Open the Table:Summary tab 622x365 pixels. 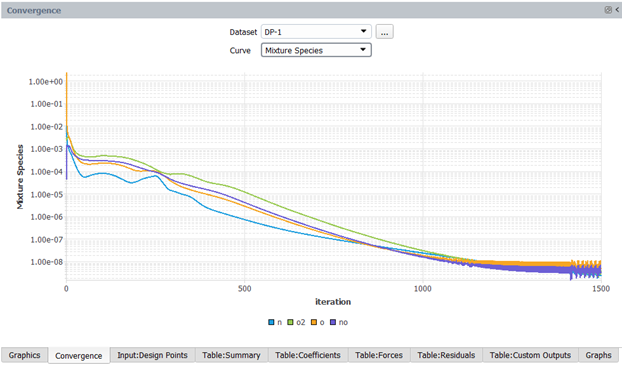point(231,355)
